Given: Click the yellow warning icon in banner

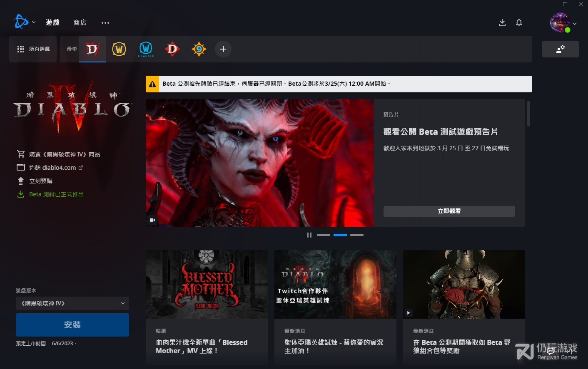Looking at the screenshot, I should [x=153, y=84].
